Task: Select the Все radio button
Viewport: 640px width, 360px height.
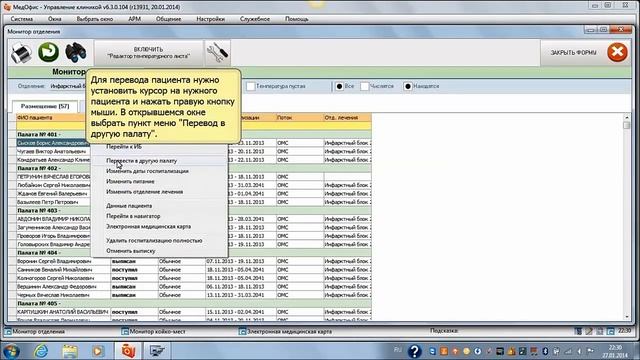Action: (x=339, y=86)
